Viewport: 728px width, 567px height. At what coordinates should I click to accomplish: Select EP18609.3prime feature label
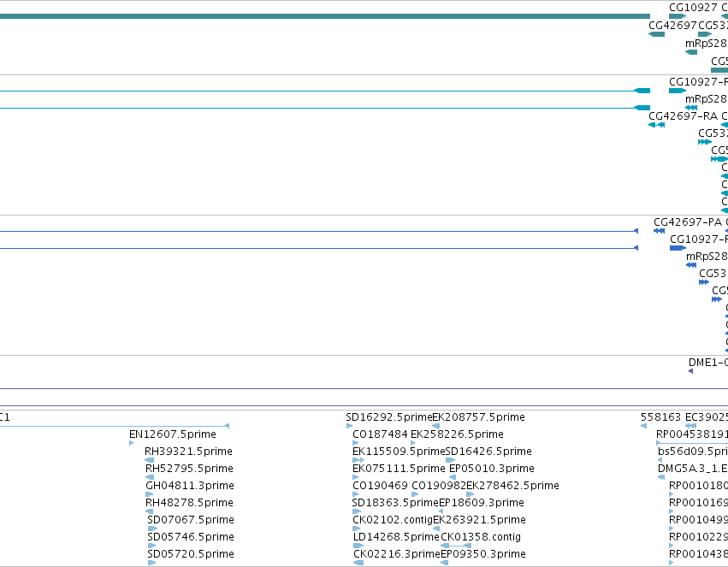pos(482,503)
